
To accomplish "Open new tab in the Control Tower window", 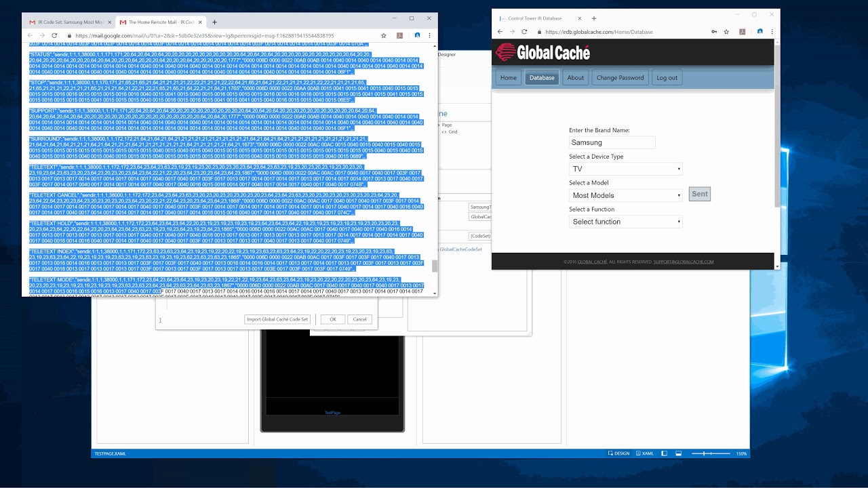I will pyautogui.click(x=594, y=18).
